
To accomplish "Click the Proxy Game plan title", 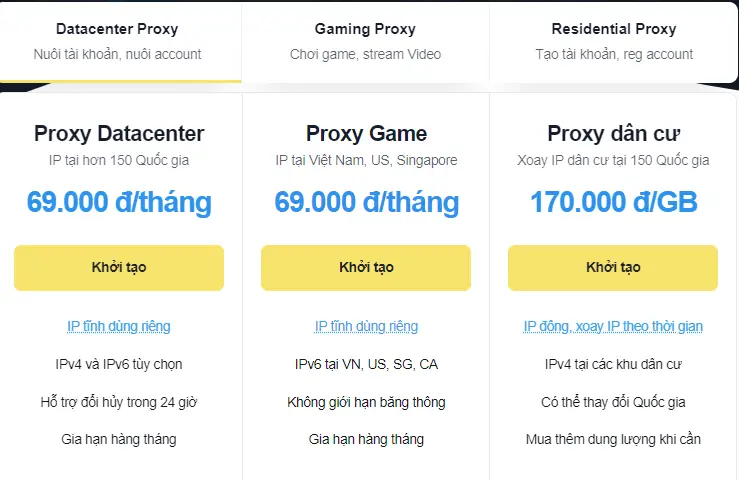I will click(366, 134).
